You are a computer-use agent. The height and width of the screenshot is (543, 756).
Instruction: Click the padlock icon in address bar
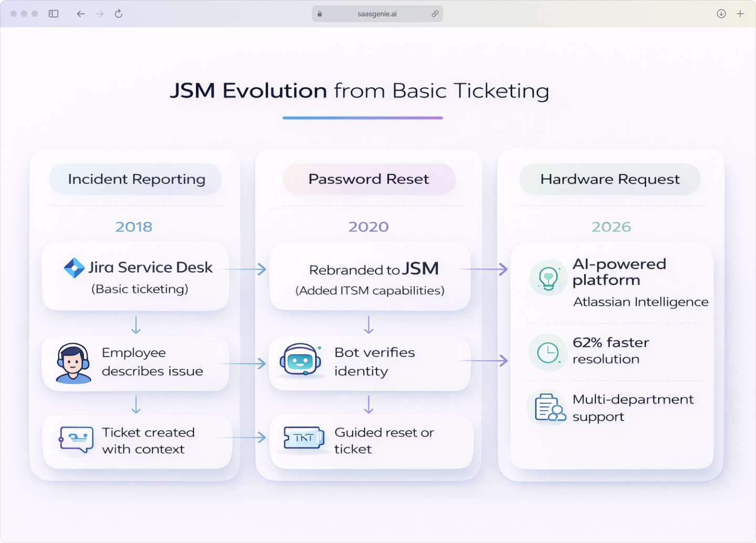[320, 14]
